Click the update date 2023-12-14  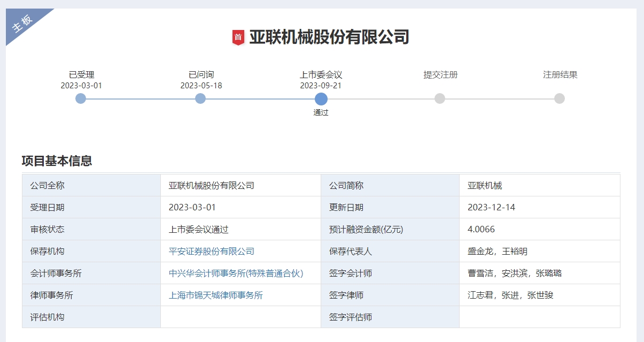pyautogui.click(x=491, y=208)
